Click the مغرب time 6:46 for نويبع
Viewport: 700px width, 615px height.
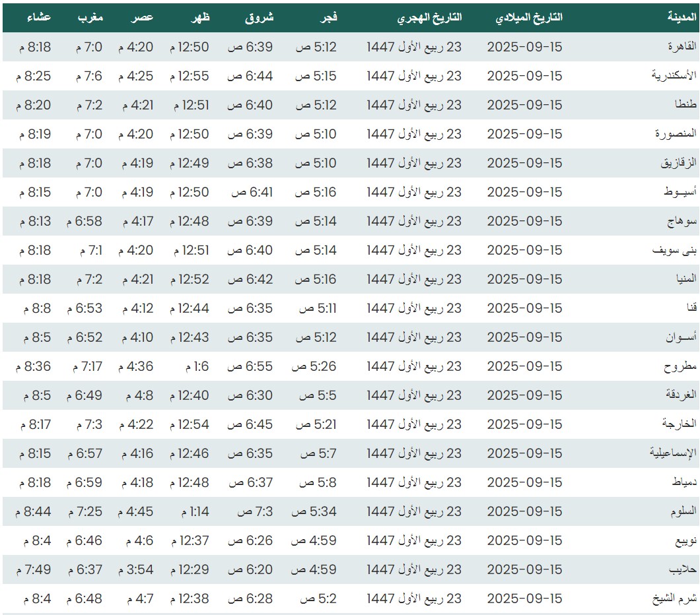(85, 540)
